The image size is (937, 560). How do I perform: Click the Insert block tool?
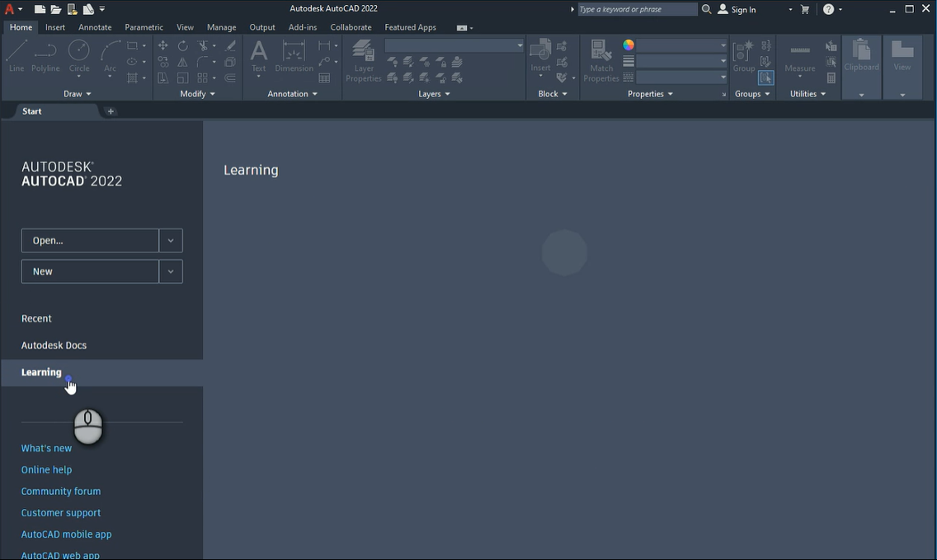[540, 56]
